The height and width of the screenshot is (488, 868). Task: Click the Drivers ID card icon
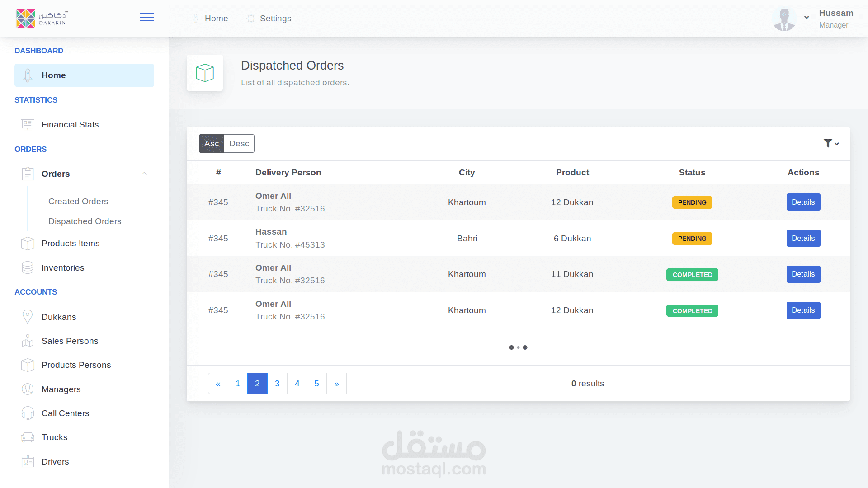point(28,461)
